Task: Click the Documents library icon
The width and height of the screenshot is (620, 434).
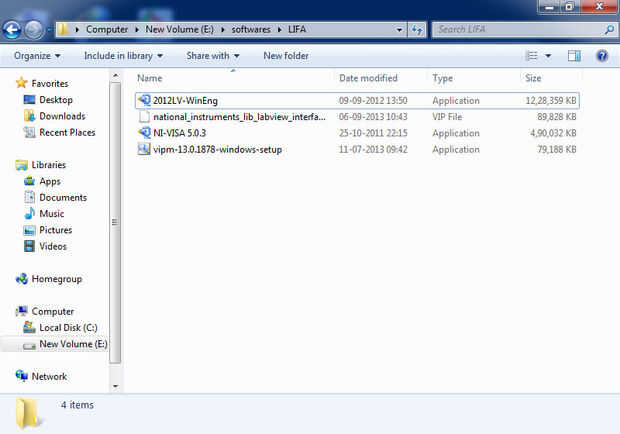Action: point(29,197)
